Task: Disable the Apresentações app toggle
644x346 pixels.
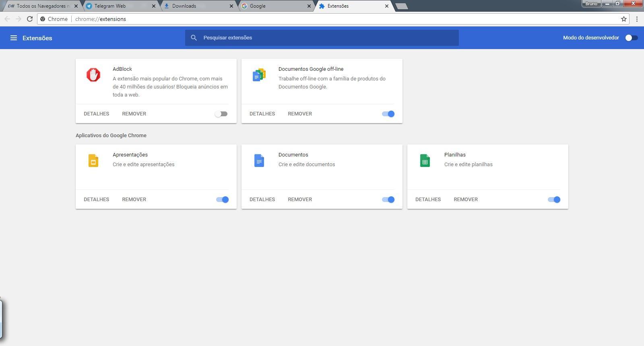Action: 223,200
